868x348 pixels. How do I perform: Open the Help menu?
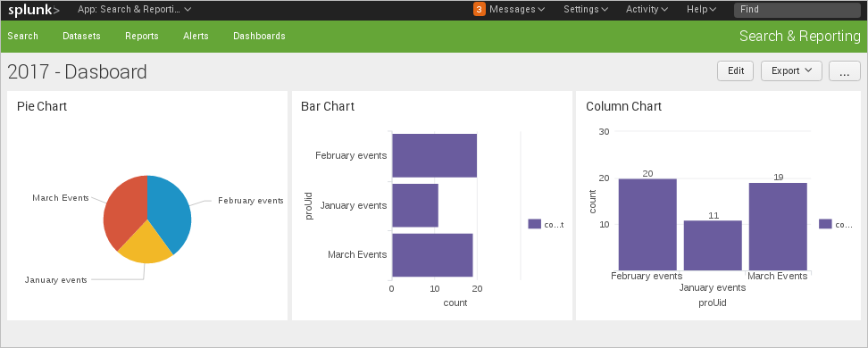701,10
